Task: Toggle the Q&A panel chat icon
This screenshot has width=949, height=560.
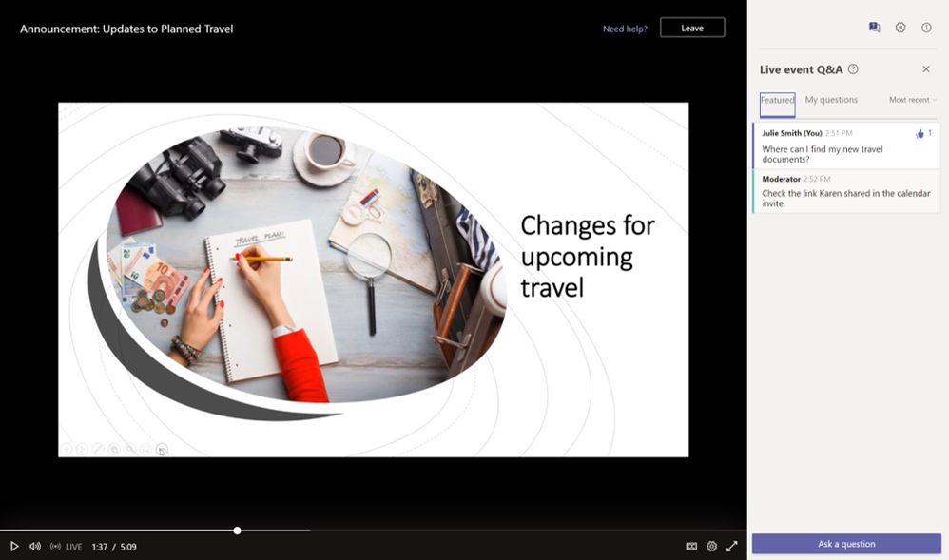Action: pyautogui.click(x=875, y=28)
